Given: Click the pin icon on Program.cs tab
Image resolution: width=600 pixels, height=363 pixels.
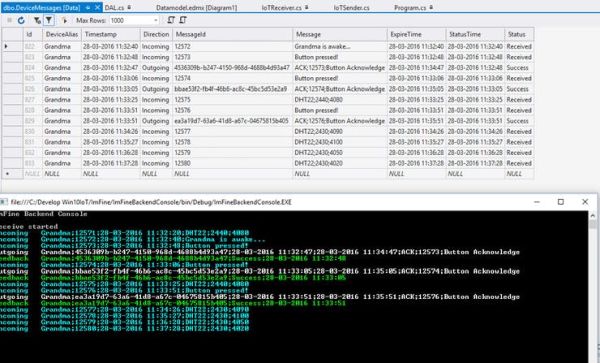Looking at the screenshot, I should pos(431,7).
